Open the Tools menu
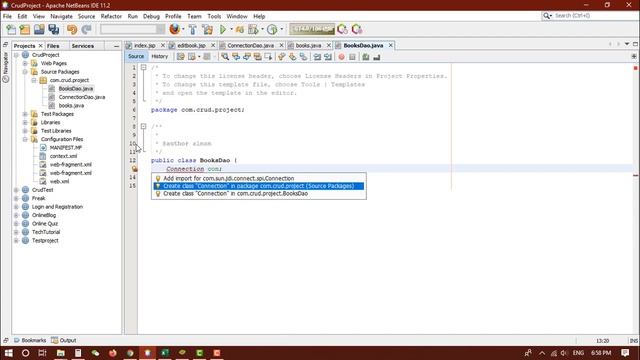This screenshot has width=640, height=360. pos(214,16)
